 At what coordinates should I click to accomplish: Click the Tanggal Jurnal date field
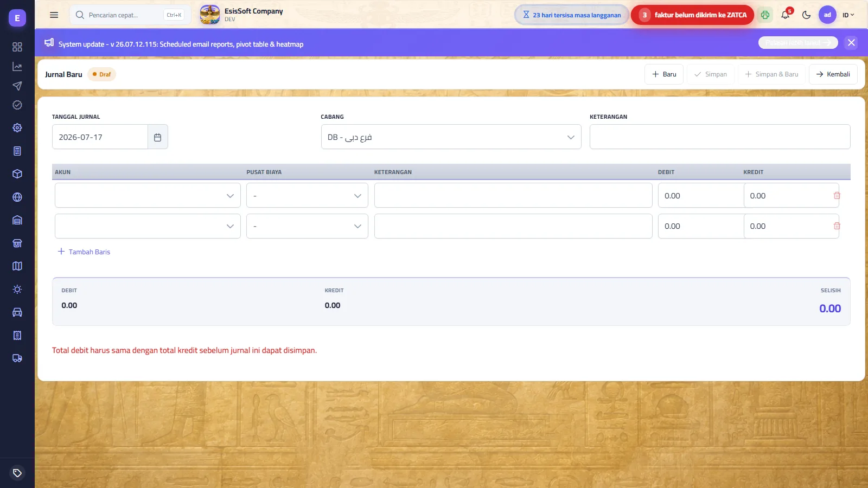pos(100,137)
